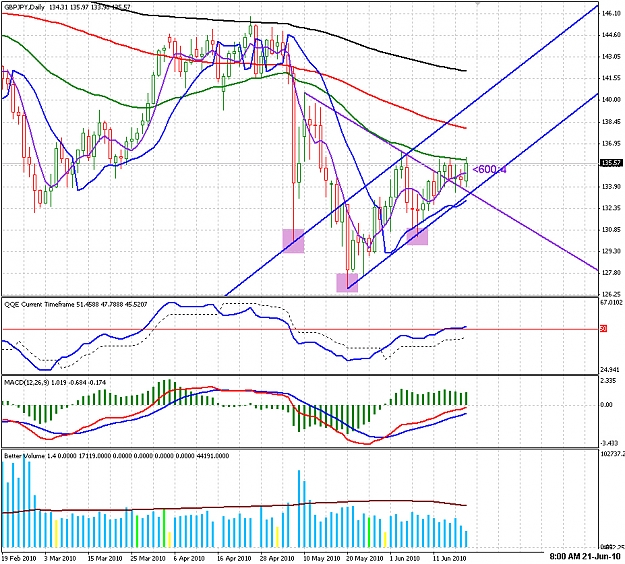Select the 1 Jun 2010 date label
Viewport: 625px width, 564px height.
tap(405, 558)
